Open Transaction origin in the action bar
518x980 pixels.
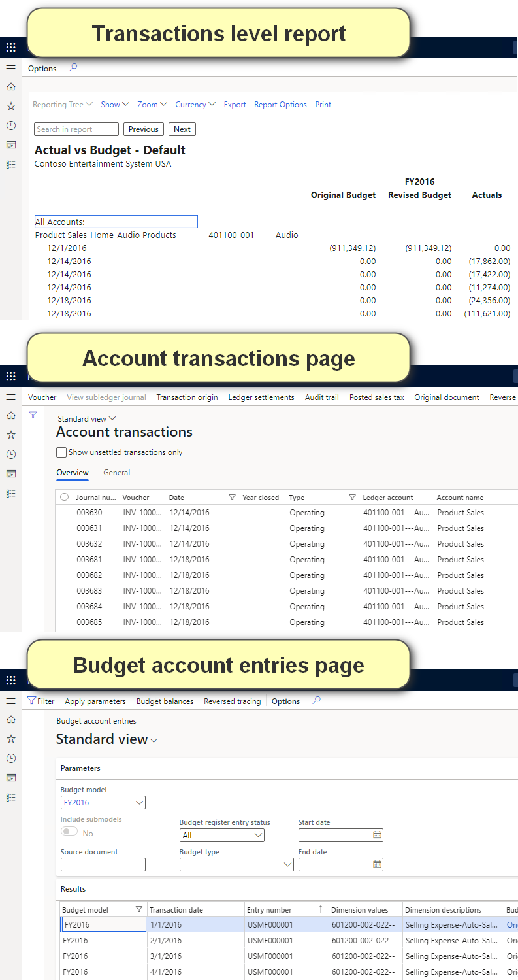point(187,397)
